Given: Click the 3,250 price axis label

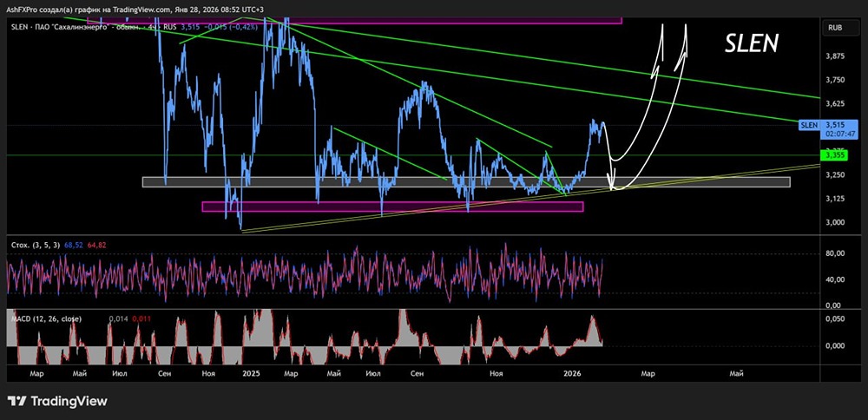Looking at the screenshot, I should [833, 175].
